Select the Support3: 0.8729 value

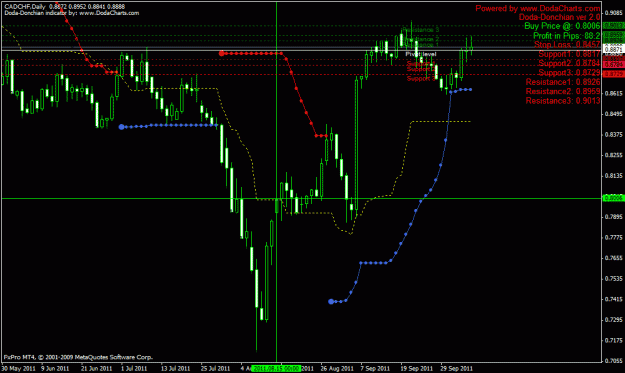pyautogui.click(x=569, y=73)
